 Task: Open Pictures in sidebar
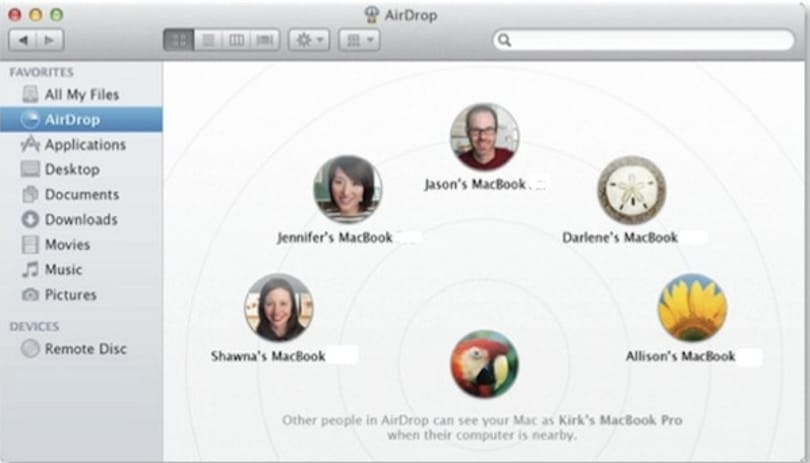(81, 295)
